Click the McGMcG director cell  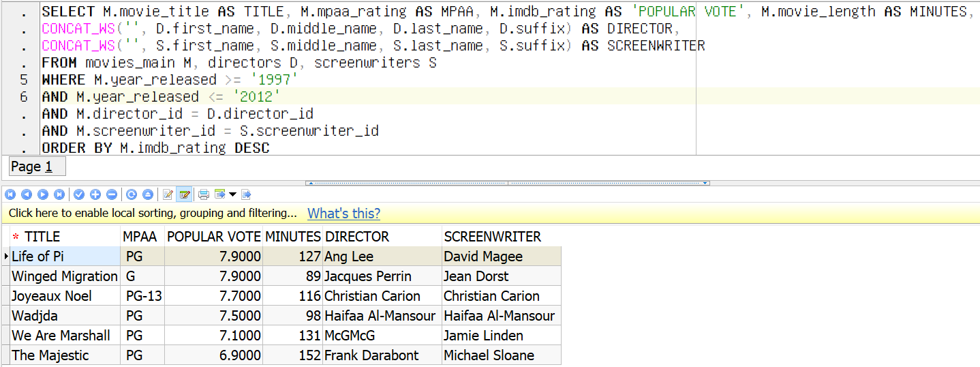(382, 336)
